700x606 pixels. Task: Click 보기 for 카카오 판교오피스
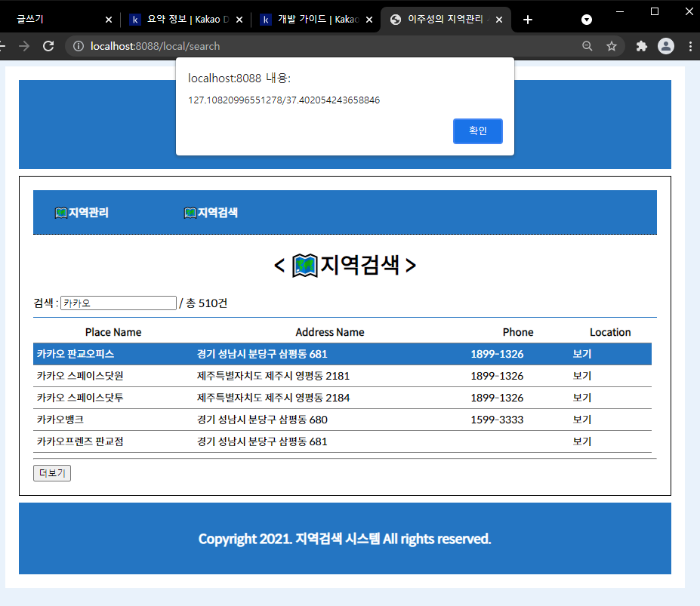(x=581, y=354)
